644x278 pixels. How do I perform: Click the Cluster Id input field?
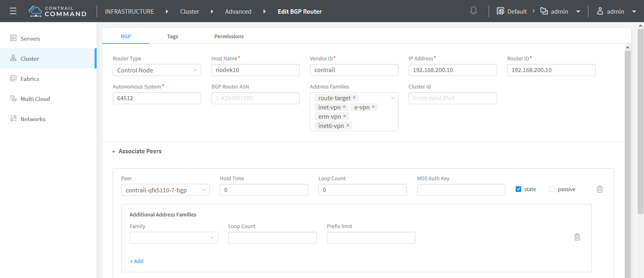point(452,98)
